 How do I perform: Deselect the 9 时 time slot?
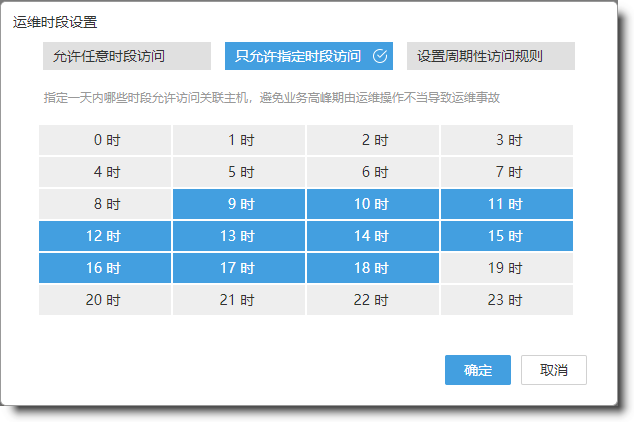coord(240,204)
